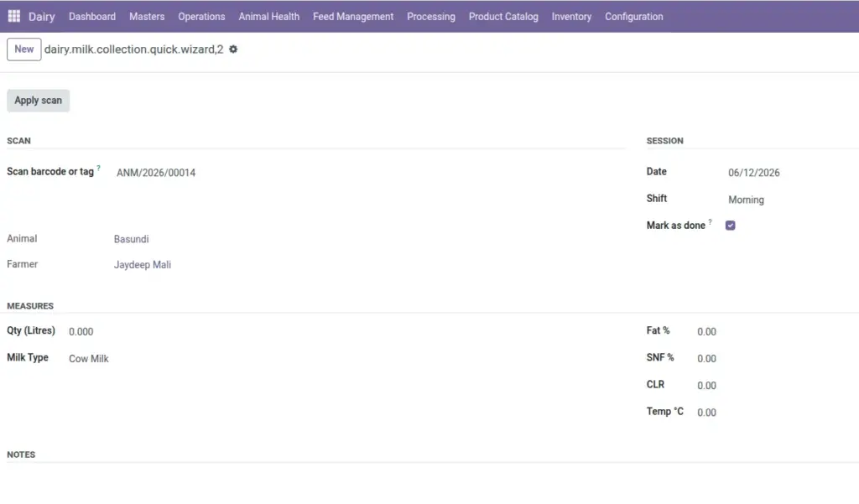This screenshot has height=504, width=859.
Task: Open the Feed Management menu
Action: point(353,17)
